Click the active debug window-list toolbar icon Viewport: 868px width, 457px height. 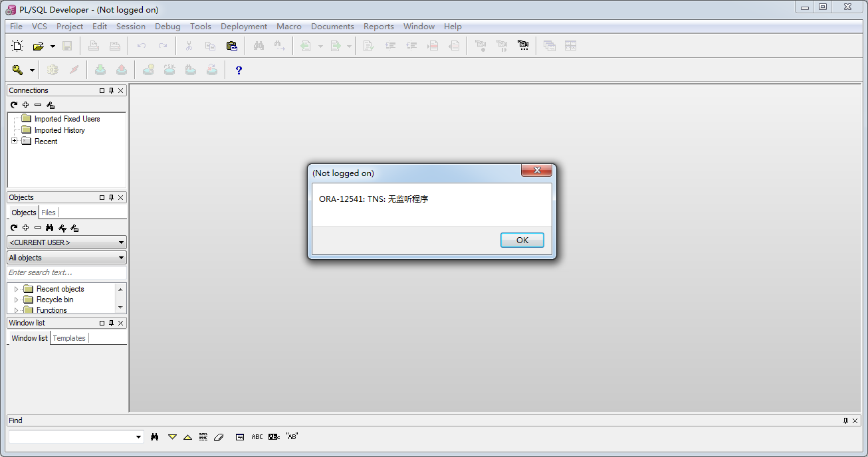pos(524,46)
